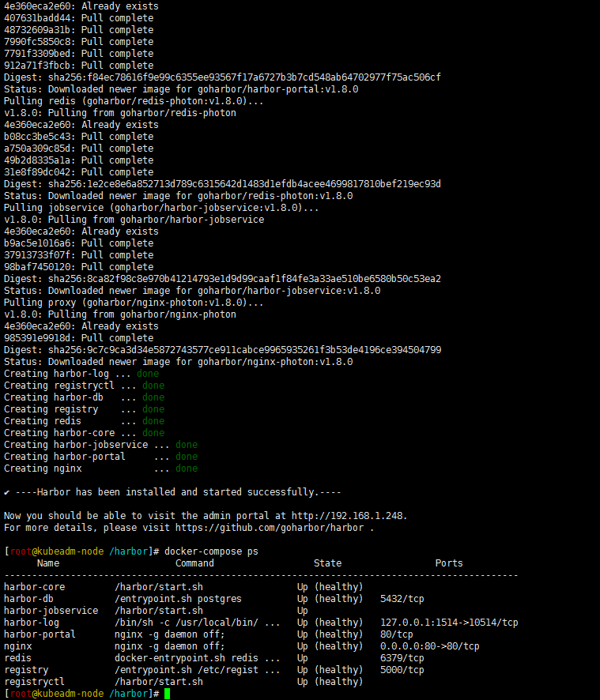
Task: Click 'root@kubeadm-node' in the last prompt
Action: tap(57, 694)
